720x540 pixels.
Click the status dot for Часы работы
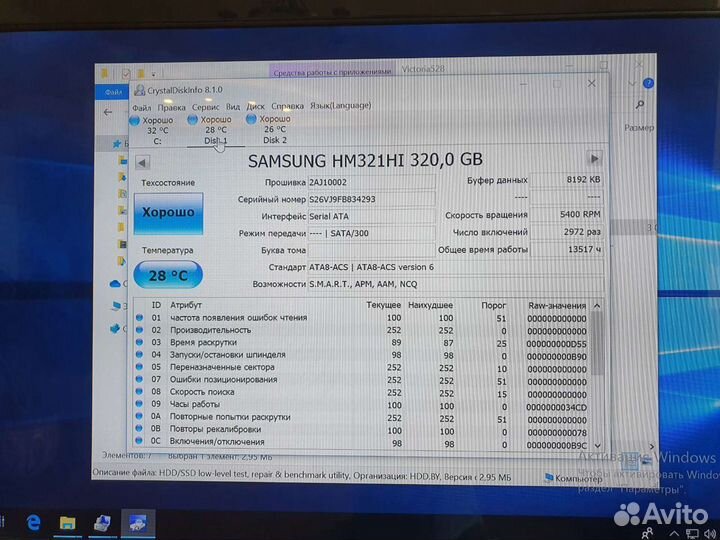(x=140, y=404)
